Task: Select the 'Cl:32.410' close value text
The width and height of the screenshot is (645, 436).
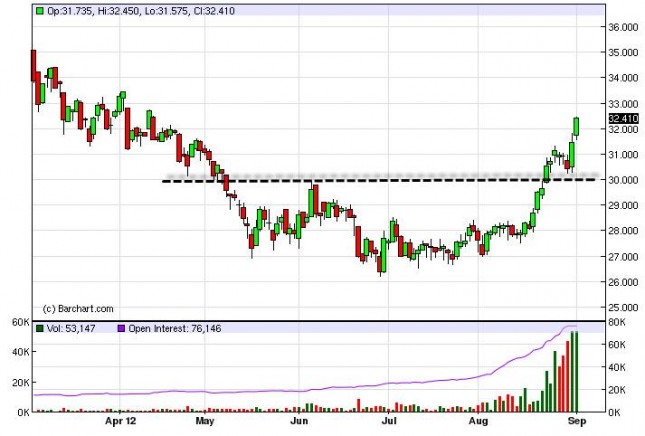Action: coord(214,11)
